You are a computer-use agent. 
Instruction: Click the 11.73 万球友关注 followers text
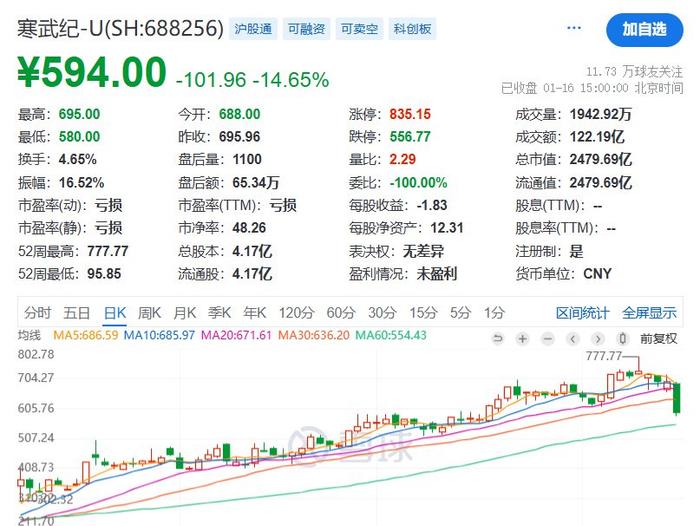(634, 71)
